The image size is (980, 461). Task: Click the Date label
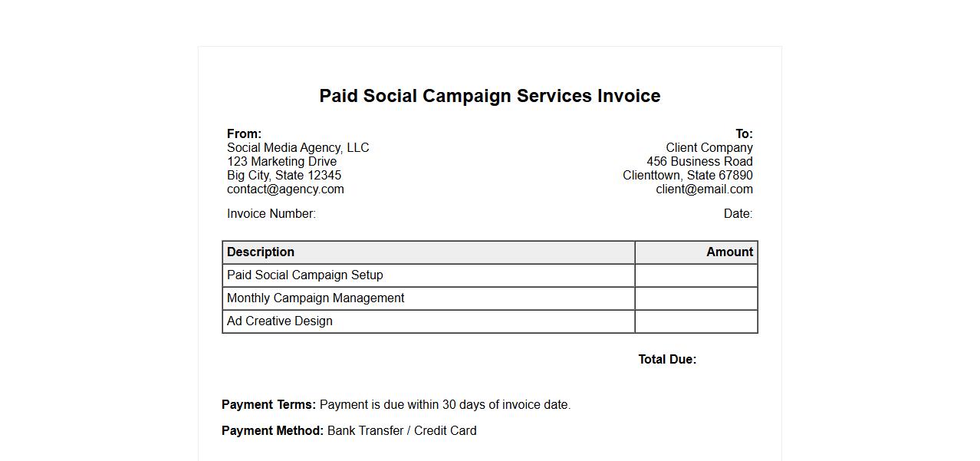pyautogui.click(x=738, y=214)
